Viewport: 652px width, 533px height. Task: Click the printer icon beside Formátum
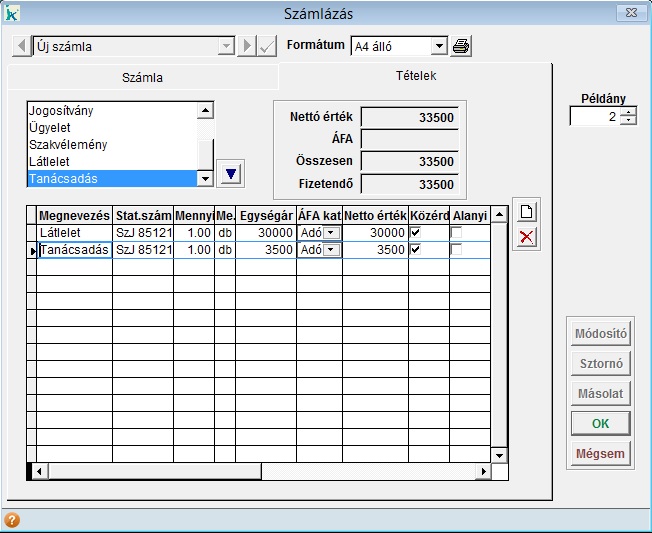461,46
